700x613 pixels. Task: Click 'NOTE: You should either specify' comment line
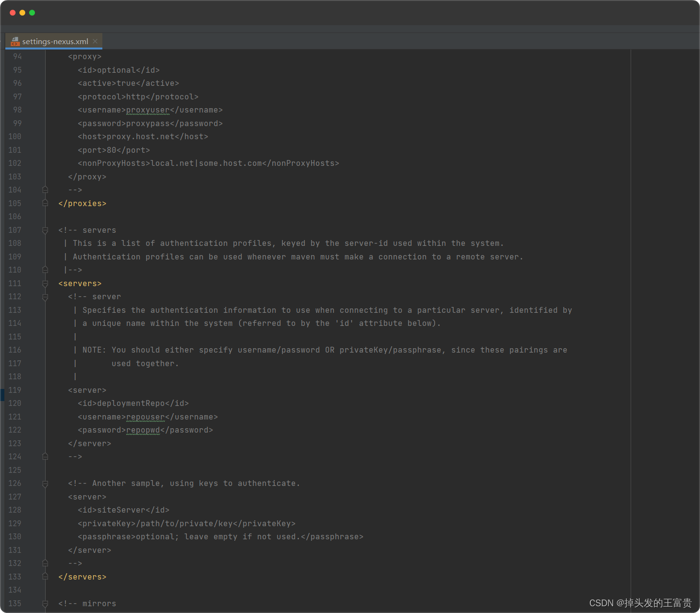pyautogui.click(x=320, y=350)
